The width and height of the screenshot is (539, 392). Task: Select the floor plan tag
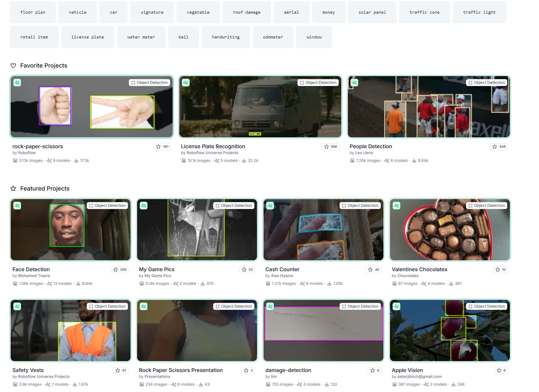click(x=33, y=12)
